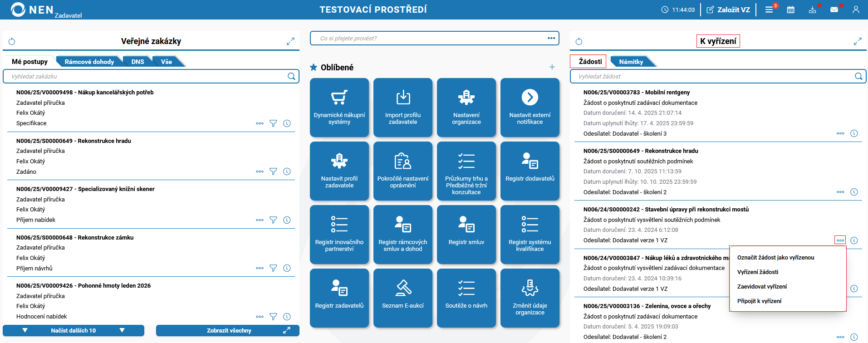
Task: Click the search icon in Vyhledat žádost
Action: coord(858,76)
